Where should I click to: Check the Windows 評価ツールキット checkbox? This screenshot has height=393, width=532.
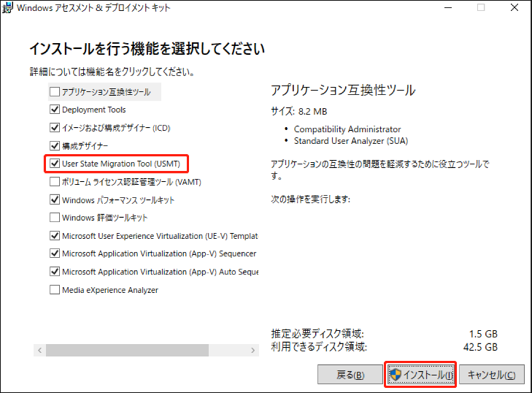pyautogui.click(x=55, y=218)
